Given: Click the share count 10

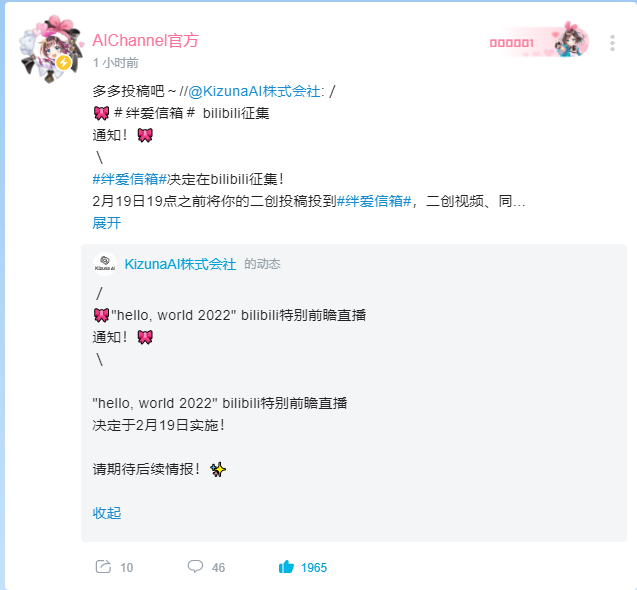Looking at the screenshot, I should 126,568.
